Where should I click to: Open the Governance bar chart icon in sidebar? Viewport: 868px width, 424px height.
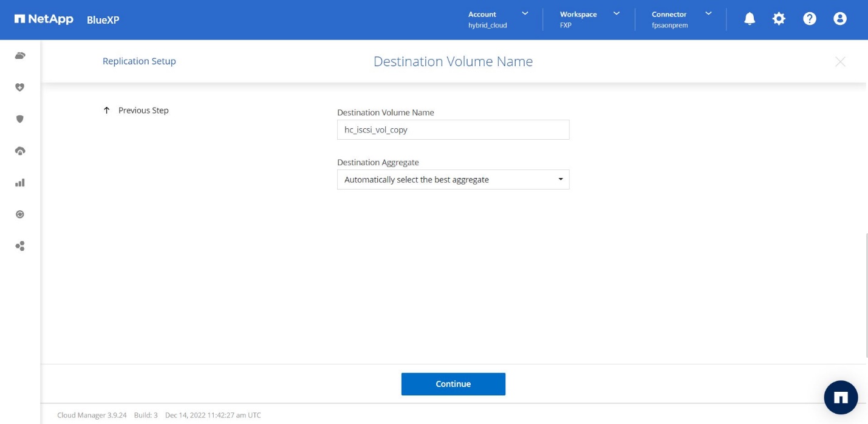20,183
